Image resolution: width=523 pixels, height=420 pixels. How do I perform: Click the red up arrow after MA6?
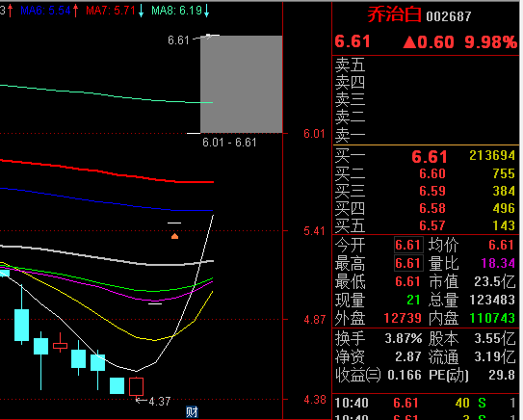pos(76,11)
